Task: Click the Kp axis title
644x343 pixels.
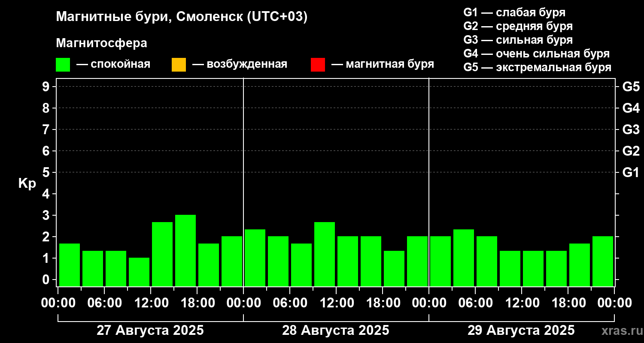Action: [x=27, y=184]
